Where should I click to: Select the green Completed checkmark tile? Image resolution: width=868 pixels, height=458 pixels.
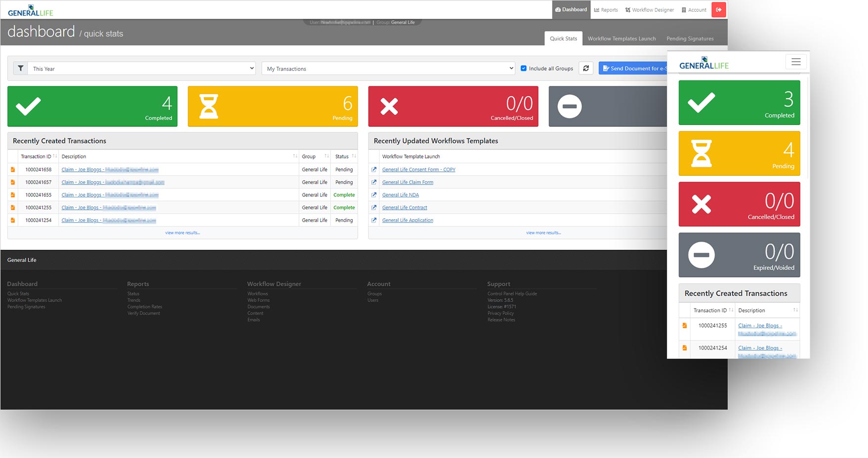click(x=92, y=106)
